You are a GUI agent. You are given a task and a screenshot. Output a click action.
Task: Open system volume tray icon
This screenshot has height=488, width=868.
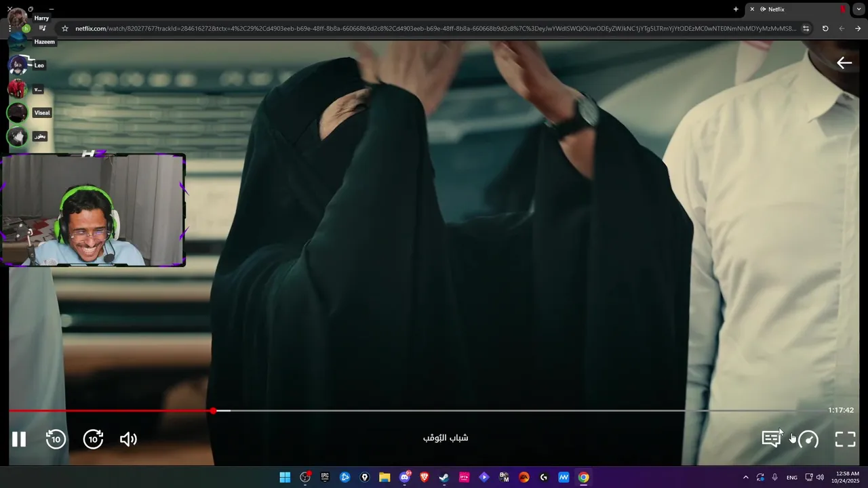(820, 477)
